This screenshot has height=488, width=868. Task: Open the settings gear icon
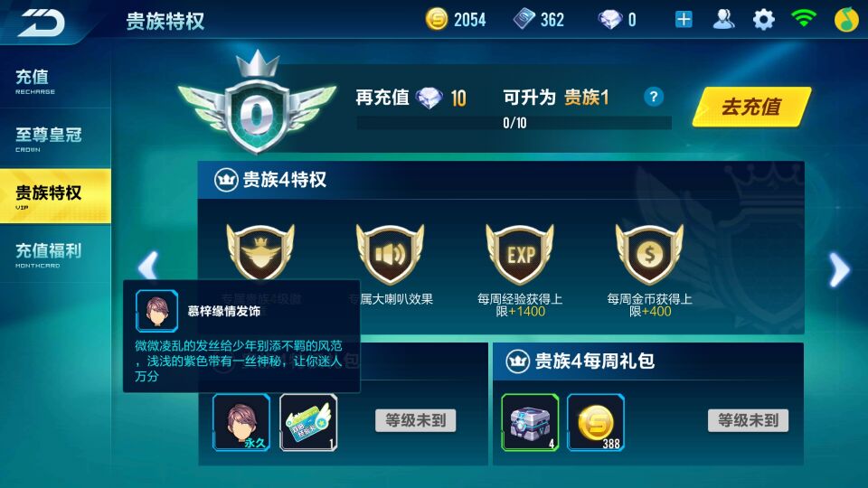coord(763,20)
